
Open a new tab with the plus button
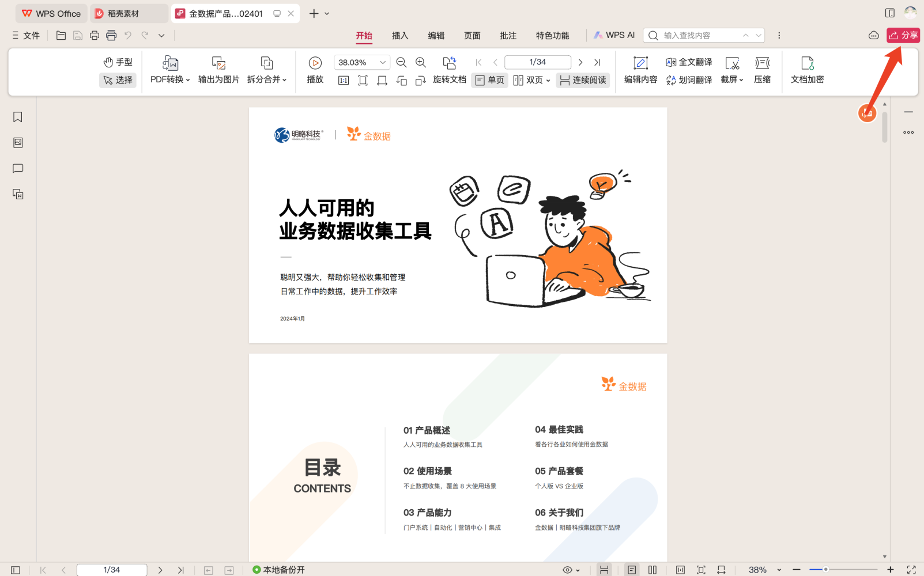(314, 13)
